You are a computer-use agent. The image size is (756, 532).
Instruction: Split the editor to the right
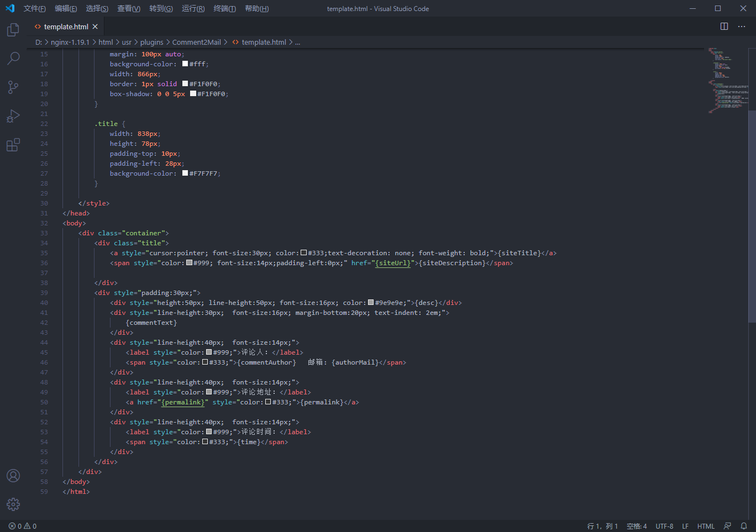725,27
